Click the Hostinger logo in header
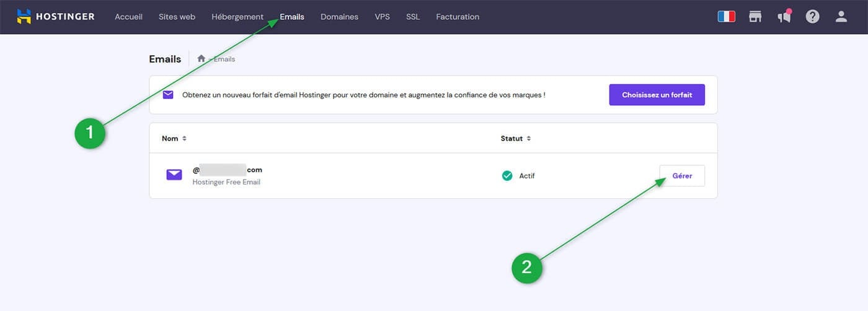The height and width of the screenshot is (311, 868). pyautogui.click(x=56, y=17)
